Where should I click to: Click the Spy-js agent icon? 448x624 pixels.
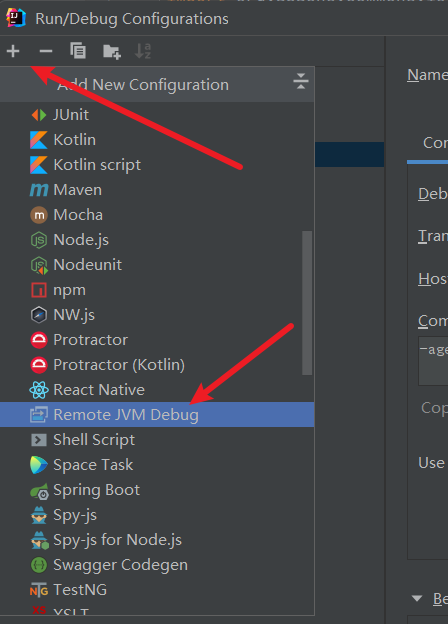coord(39,515)
